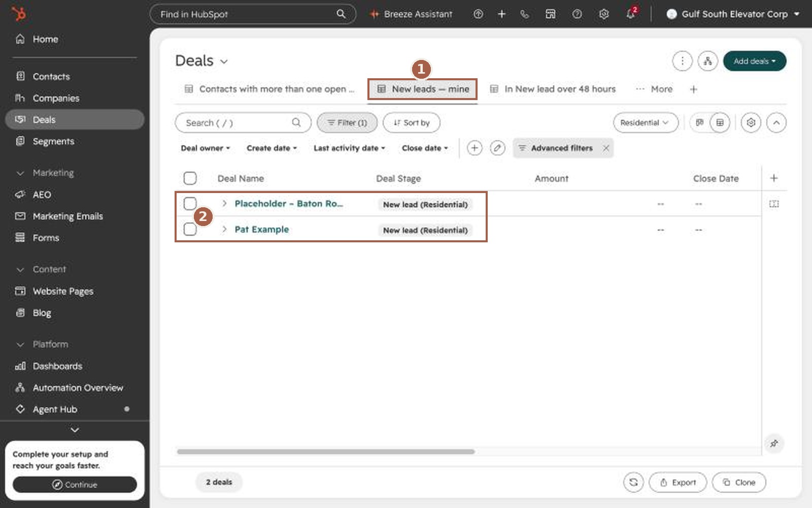Expand the Pat Example row chevron
812x508 pixels.
(224, 229)
